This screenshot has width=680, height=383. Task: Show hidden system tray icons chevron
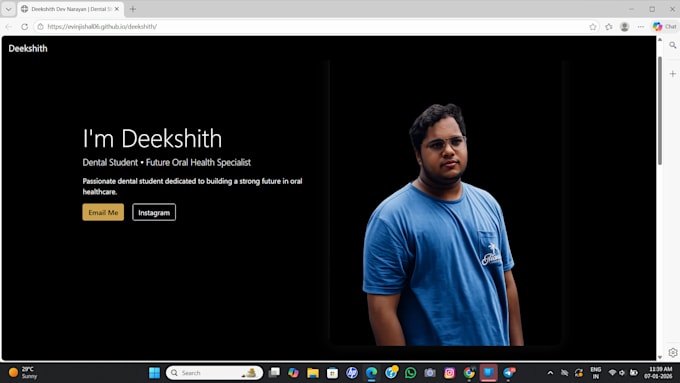coord(550,373)
